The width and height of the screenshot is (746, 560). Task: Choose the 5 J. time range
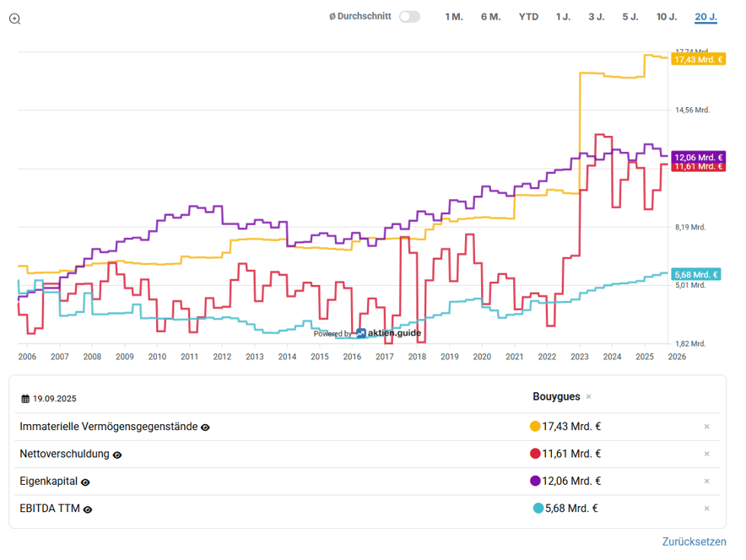coord(630,17)
